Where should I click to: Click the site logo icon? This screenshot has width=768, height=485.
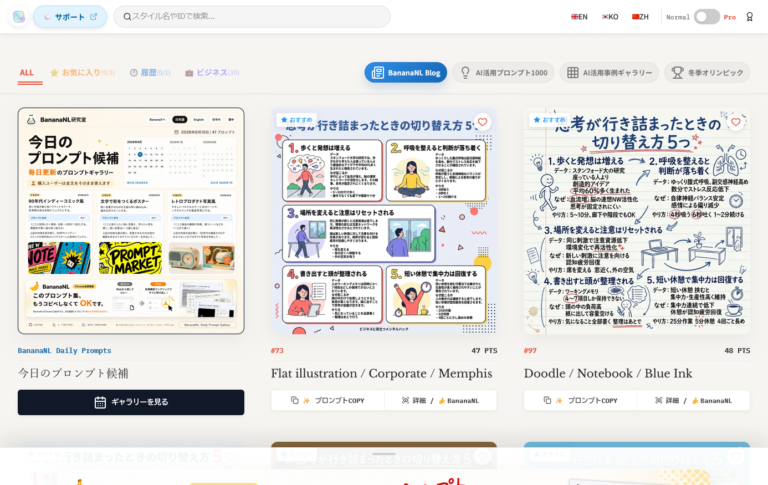click(19, 17)
